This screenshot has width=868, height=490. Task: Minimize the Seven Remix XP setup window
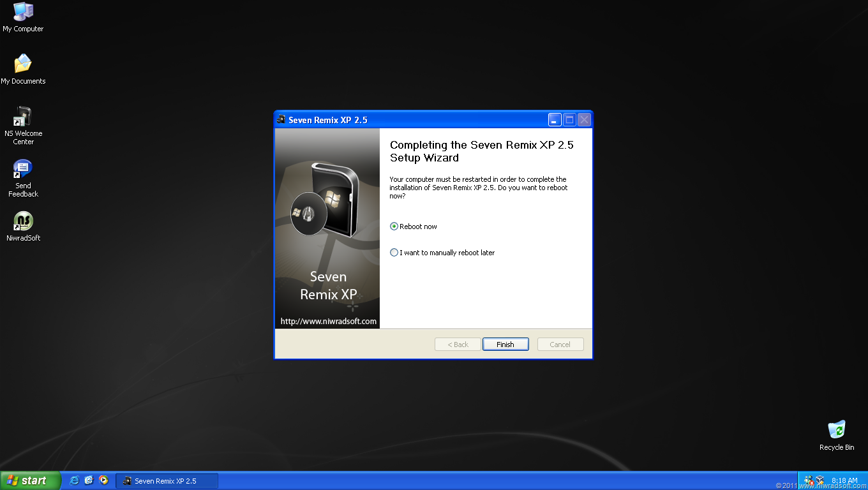tap(555, 119)
